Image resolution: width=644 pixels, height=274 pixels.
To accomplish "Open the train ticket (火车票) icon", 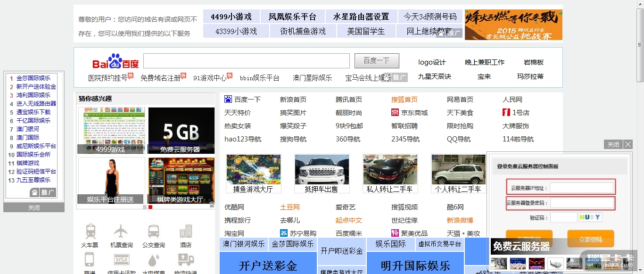I will tap(90, 232).
